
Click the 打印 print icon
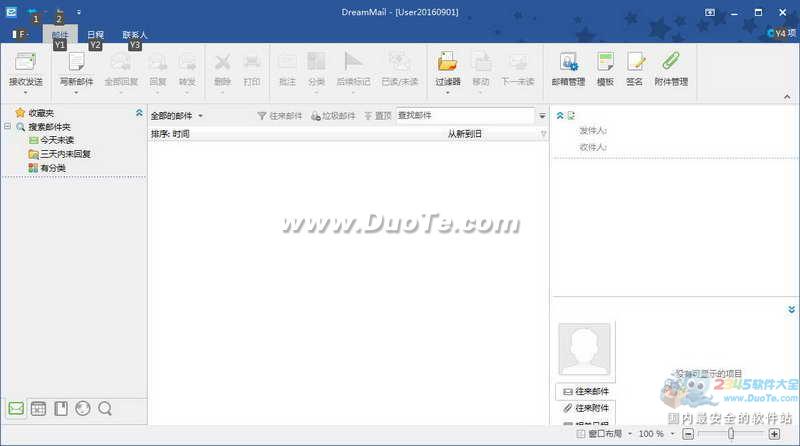point(252,62)
